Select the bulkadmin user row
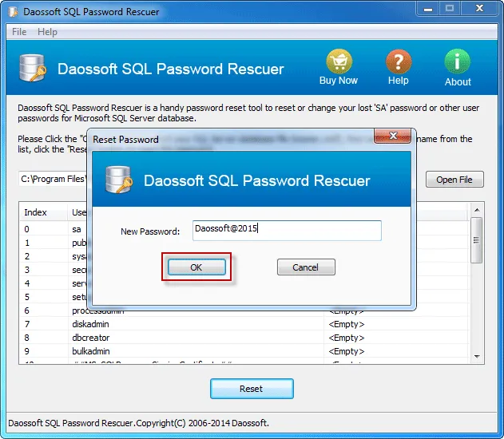The width and height of the screenshot is (504, 439). pos(244,351)
